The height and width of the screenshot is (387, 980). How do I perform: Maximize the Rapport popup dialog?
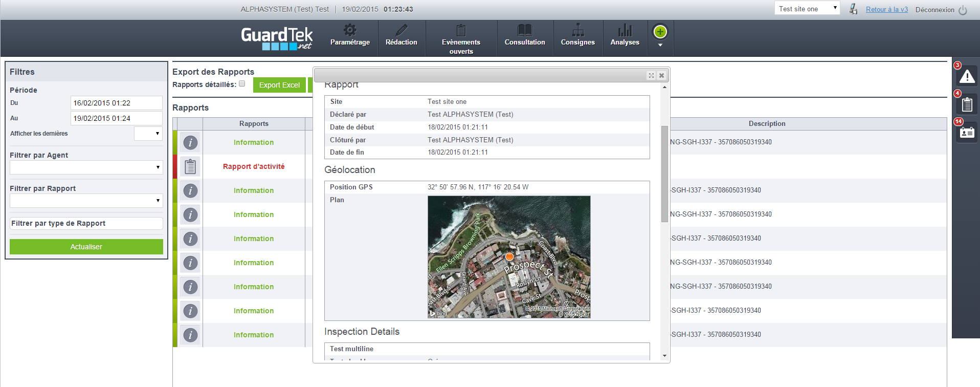[651, 75]
